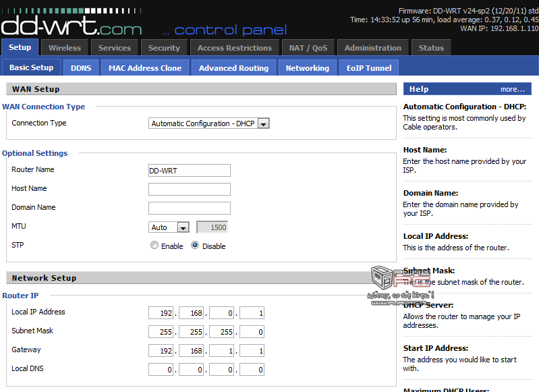Open the EoIP Tunnel sub-tab
This screenshot has width=539, height=392.
(x=369, y=67)
